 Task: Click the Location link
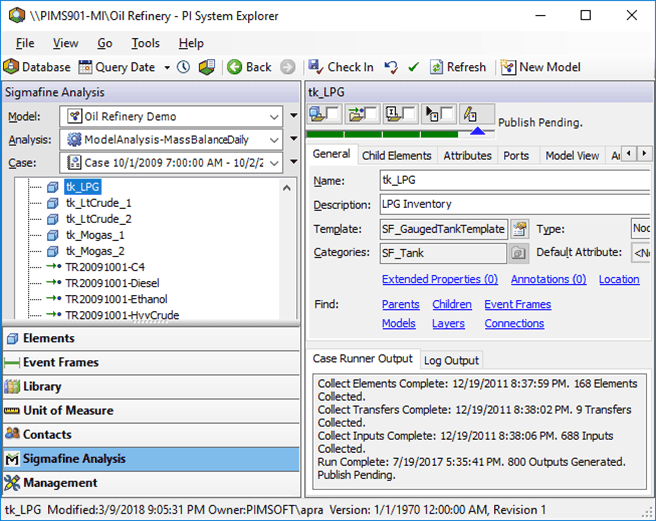619,279
